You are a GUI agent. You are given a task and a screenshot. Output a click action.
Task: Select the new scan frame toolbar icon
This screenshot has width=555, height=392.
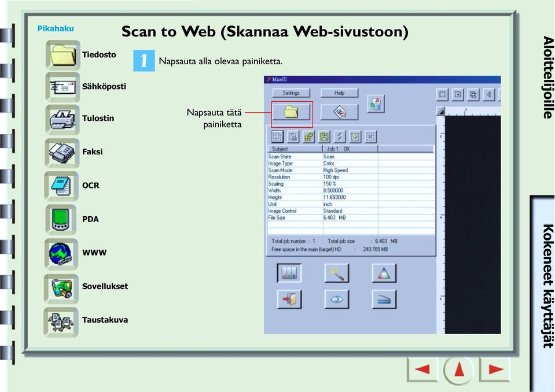[277, 136]
